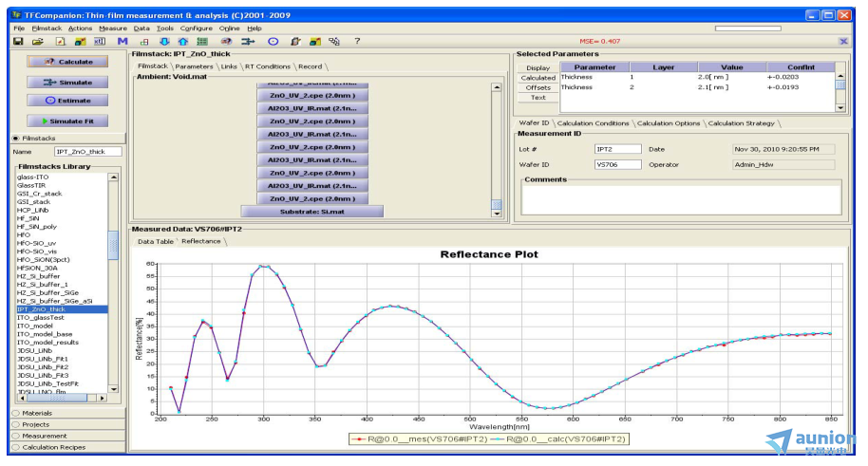
Task: Click the filmstack layer list scroll up arrow
Action: coord(497,87)
